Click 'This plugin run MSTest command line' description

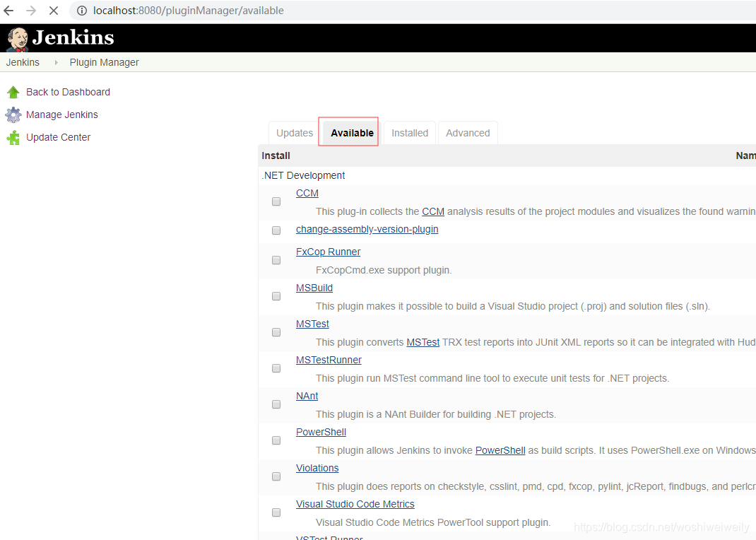492,378
